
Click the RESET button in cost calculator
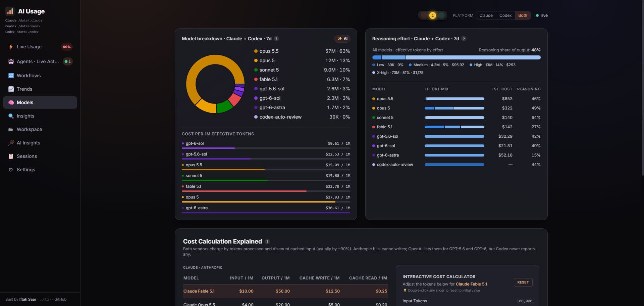(523, 282)
